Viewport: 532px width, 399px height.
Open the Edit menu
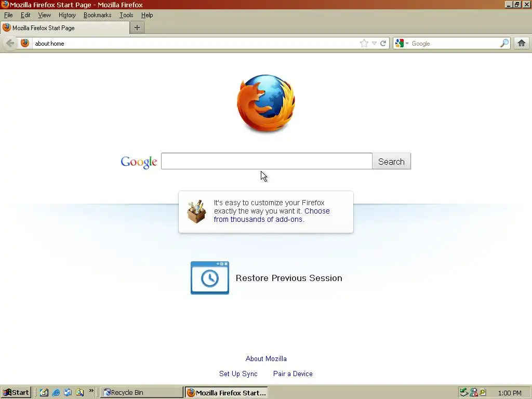25,15
